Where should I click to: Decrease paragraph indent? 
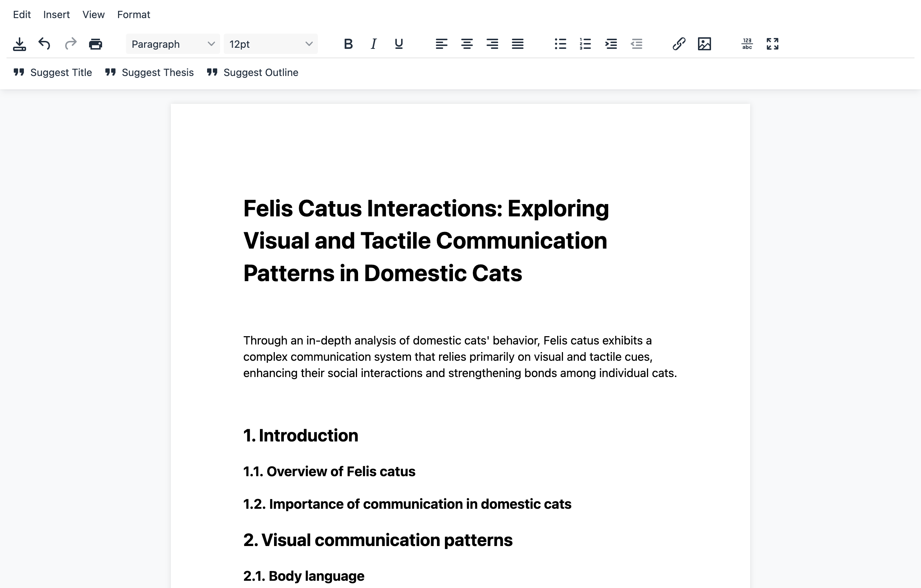[636, 44]
